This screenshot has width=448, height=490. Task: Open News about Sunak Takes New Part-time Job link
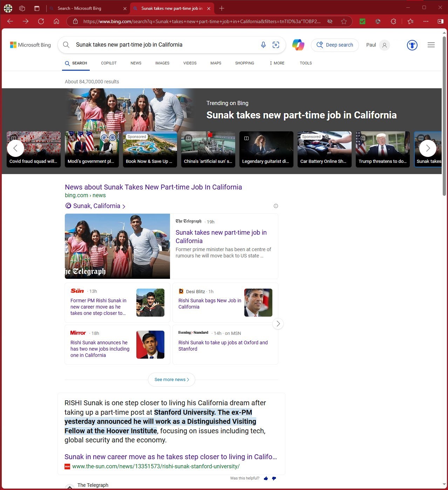(x=153, y=187)
